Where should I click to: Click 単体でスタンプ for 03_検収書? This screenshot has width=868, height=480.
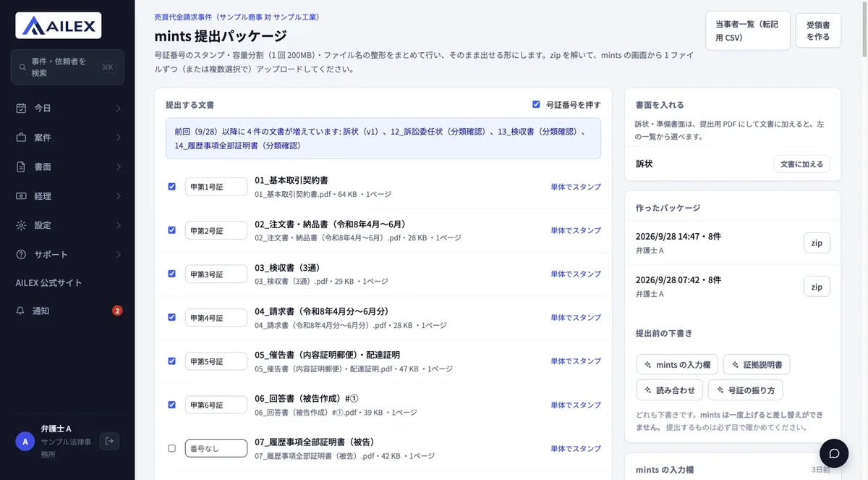coord(576,274)
